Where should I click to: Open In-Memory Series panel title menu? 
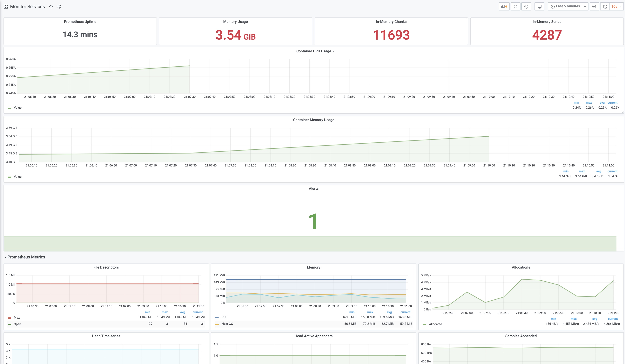coord(547,22)
